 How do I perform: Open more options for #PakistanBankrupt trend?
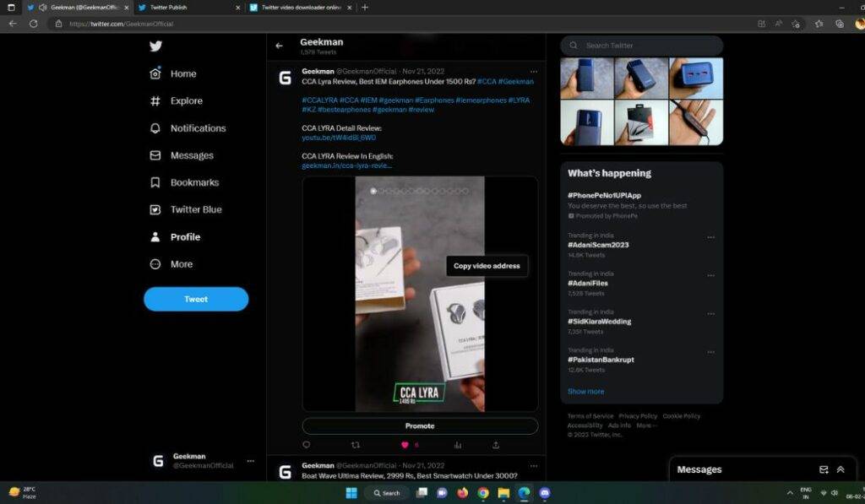tap(710, 352)
